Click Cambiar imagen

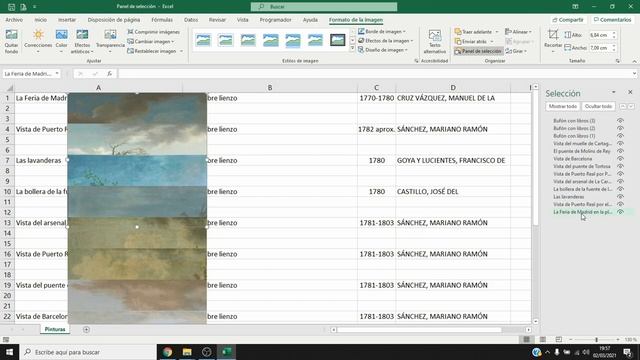pyautogui.click(x=151, y=42)
